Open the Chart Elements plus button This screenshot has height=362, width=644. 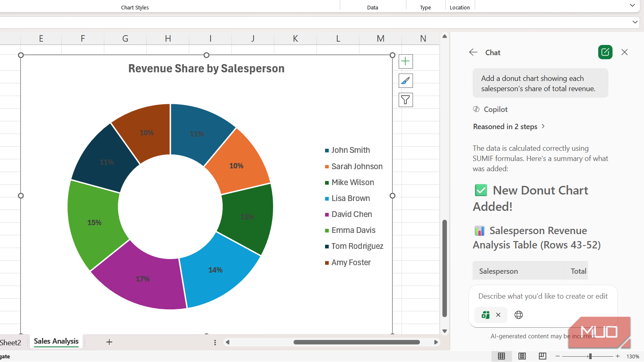[x=406, y=62]
